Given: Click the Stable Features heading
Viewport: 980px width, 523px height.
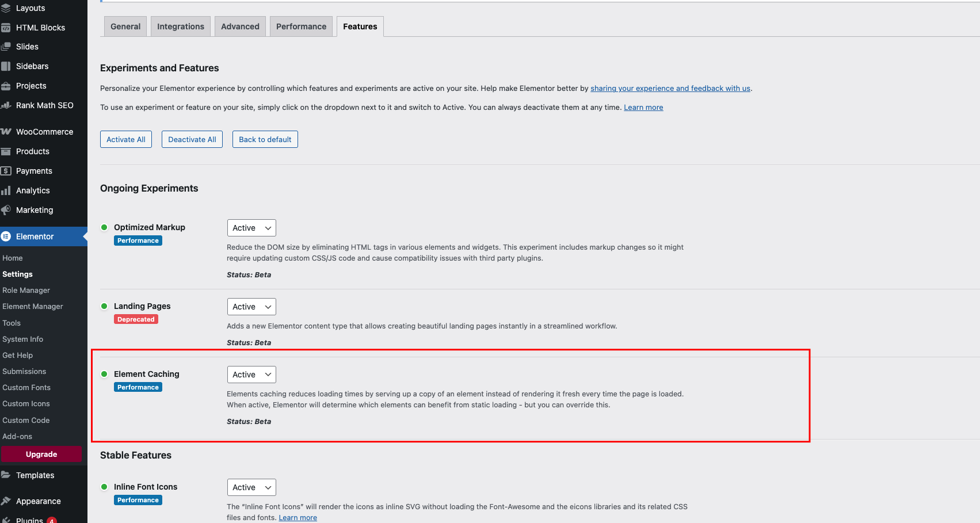Looking at the screenshot, I should (136, 455).
